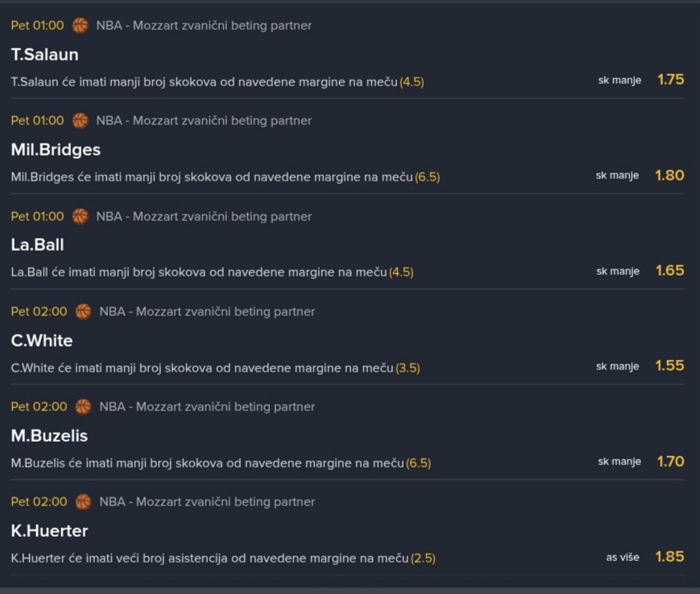This screenshot has width=700, height=594.
Task: Click basketball icon in T.Salaun row
Action: 80,25
